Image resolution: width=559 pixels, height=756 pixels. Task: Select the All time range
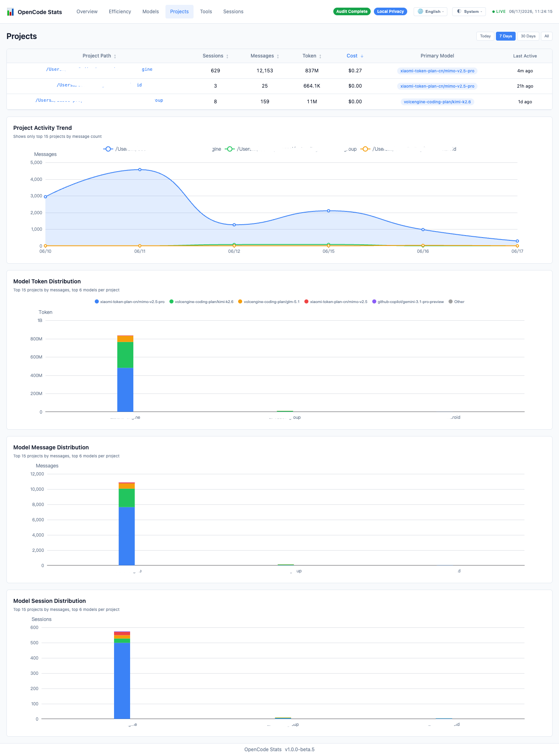tap(547, 36)
